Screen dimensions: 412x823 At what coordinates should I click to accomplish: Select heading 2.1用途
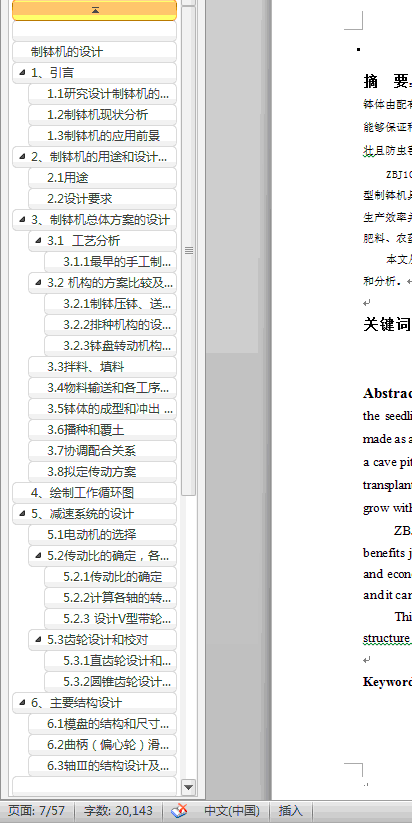pyautogui.click(x=102, y=177)
